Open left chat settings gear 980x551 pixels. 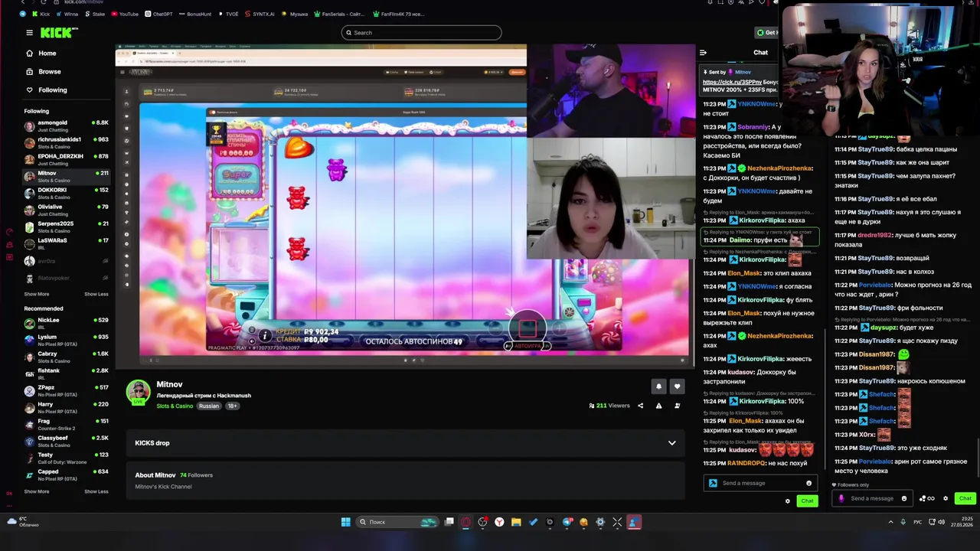(x=787, y=501)
